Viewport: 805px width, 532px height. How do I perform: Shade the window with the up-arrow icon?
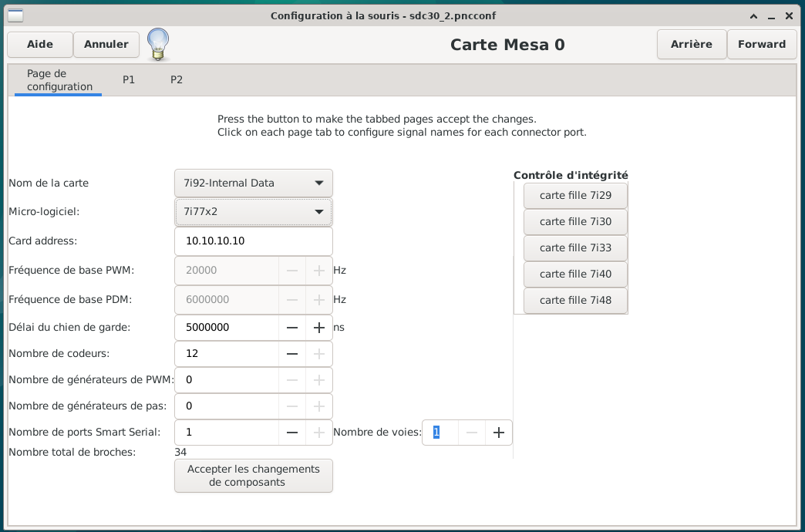tap(753, 16)
